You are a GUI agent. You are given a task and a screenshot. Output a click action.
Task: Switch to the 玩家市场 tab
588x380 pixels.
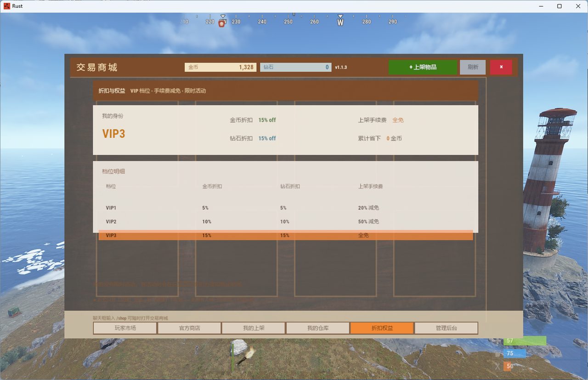click(125, 328)
